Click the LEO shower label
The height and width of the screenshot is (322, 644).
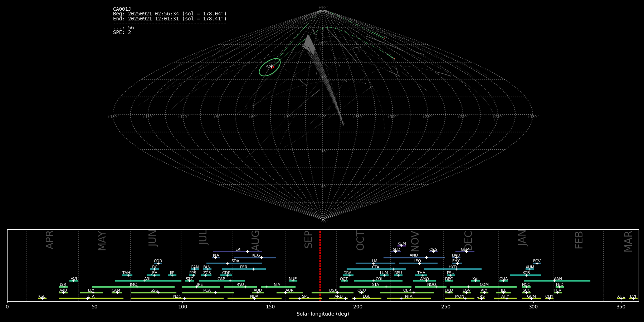[417, 261]
